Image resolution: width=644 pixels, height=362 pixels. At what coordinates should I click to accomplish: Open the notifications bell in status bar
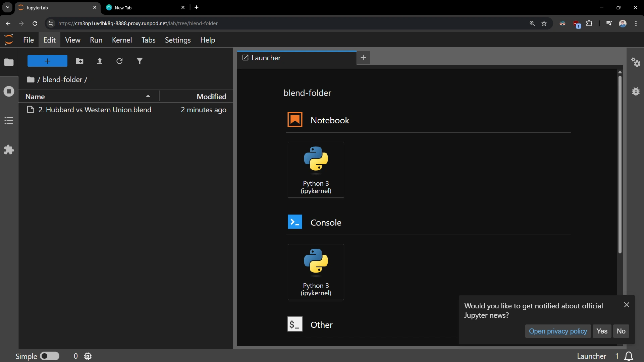coord(629,356)
